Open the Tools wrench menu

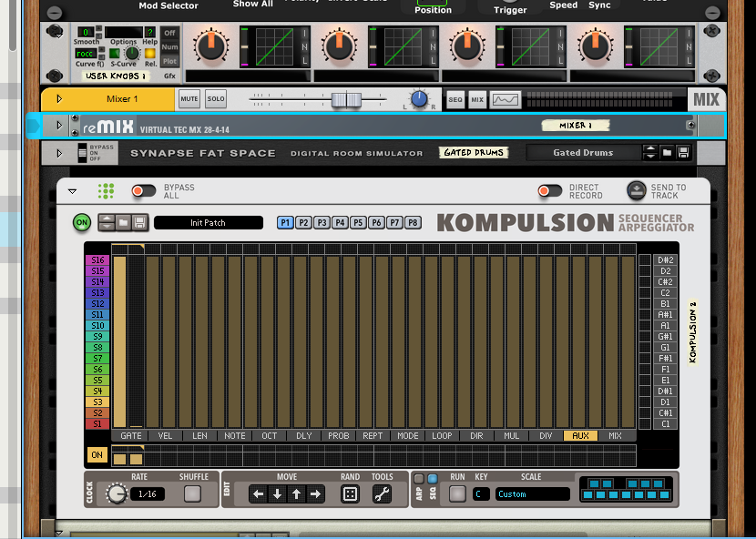click(x=382, y=494)
